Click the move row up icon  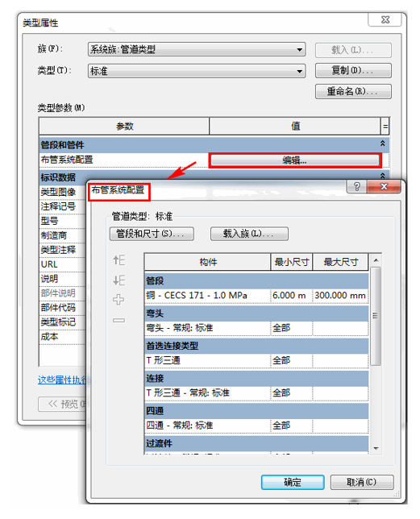click(x=119, y=260)
